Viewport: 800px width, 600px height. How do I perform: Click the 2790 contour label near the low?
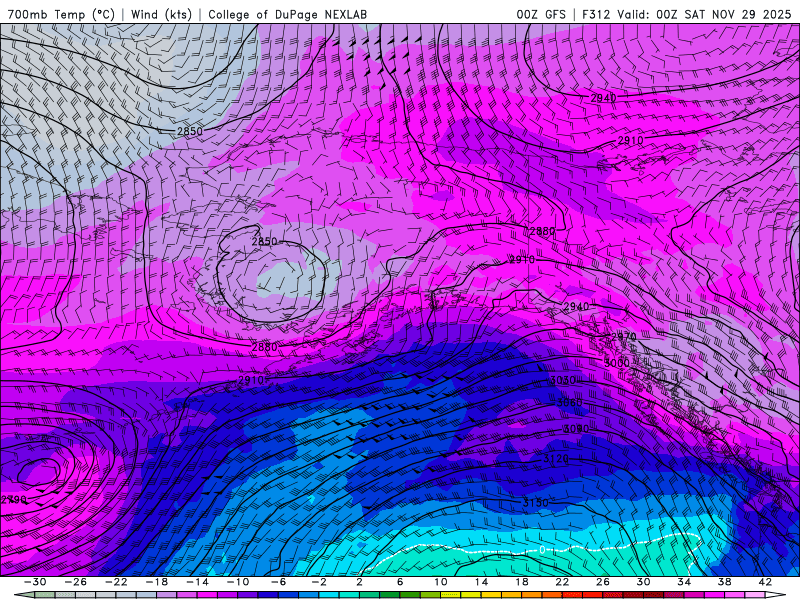13,500
